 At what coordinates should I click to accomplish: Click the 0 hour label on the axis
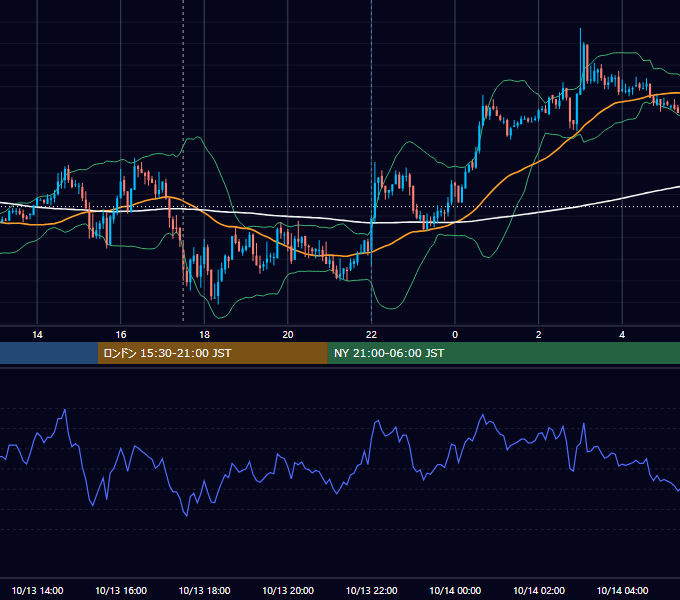pyautogui.click(x=455, y=335)
